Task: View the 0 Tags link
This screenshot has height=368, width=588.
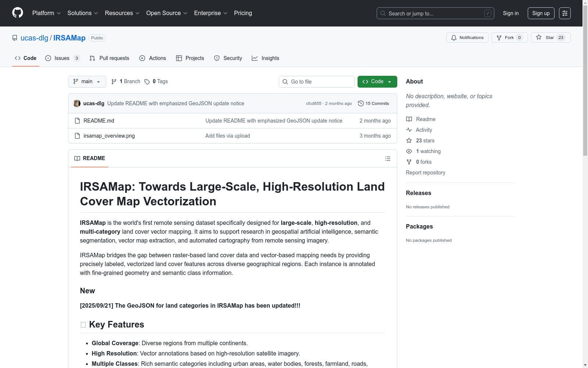Action: coord(156,81)
